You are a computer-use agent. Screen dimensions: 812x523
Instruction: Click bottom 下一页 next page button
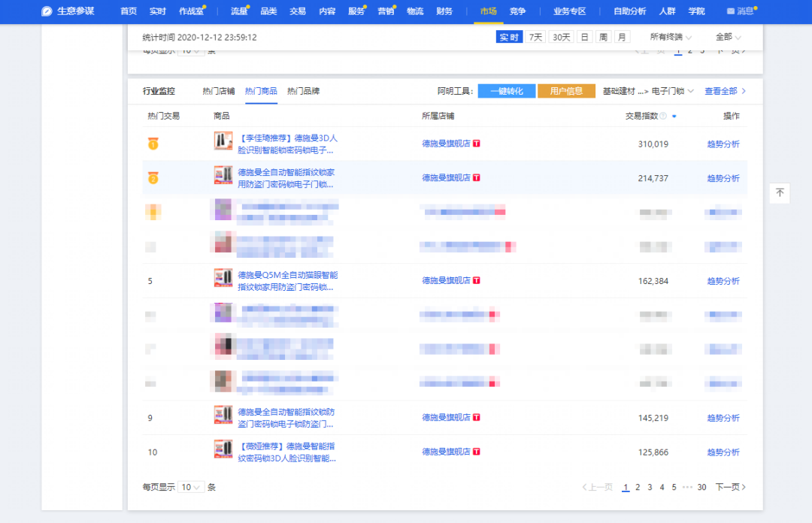point(731,487)
